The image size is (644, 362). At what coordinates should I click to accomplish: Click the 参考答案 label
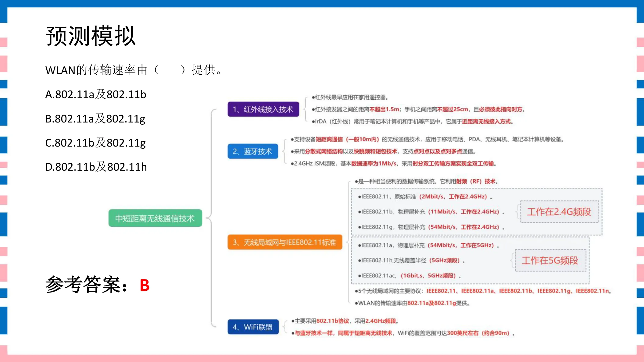tap(86, 285)
